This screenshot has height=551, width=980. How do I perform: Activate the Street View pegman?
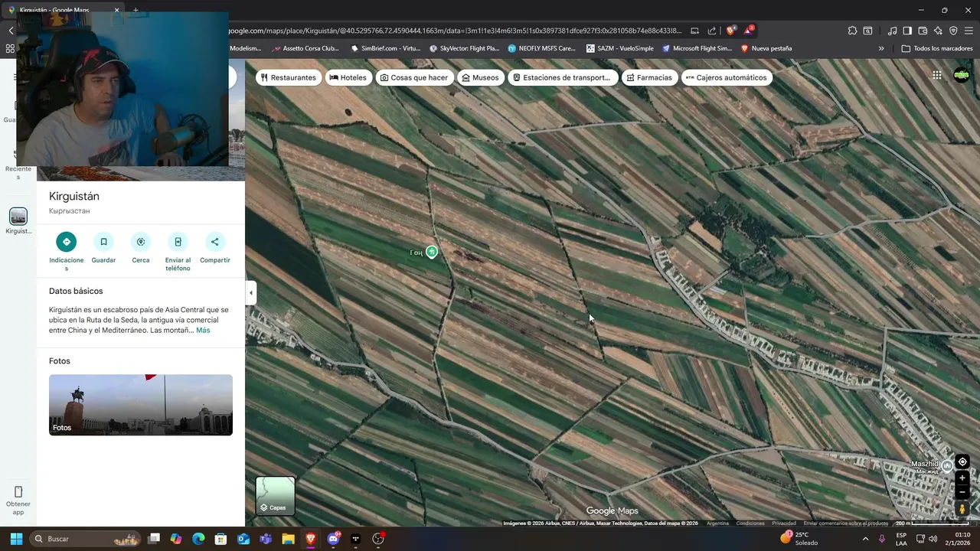(962, 509)
